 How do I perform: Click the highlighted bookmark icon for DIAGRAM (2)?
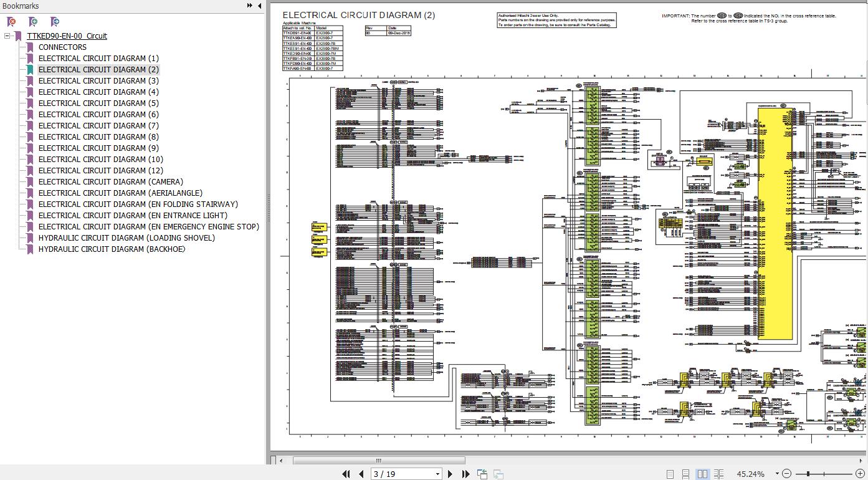coord(30,70)
